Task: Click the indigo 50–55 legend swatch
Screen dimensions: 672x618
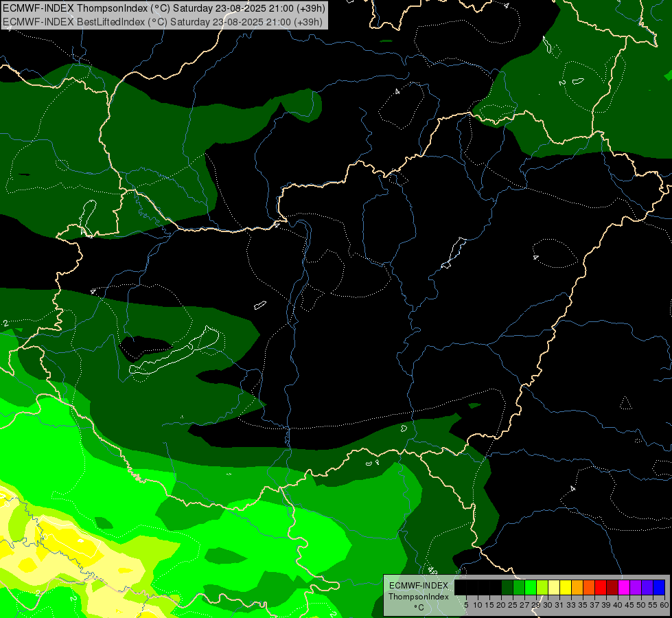Action: (x=647, y=587)
